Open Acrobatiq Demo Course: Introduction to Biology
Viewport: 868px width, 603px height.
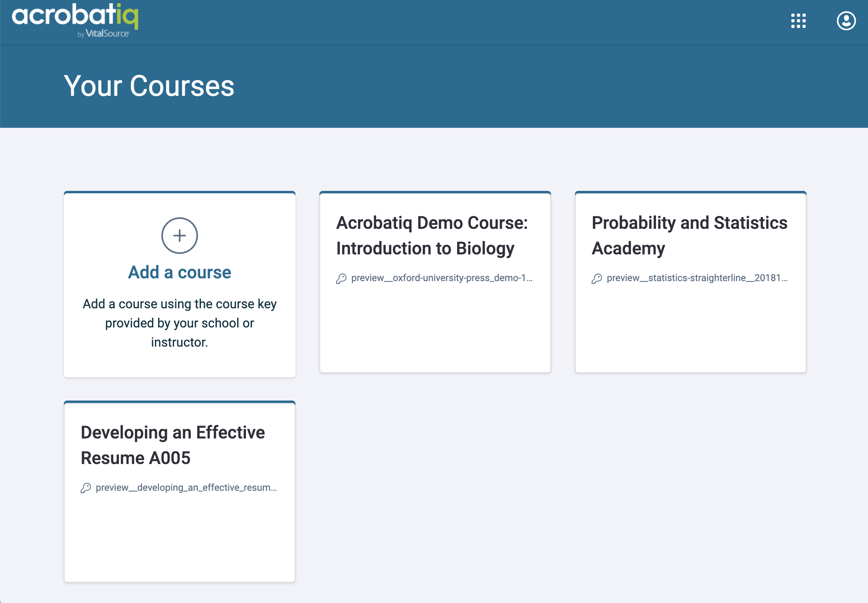pyautogui.click(x=432, y=235)
